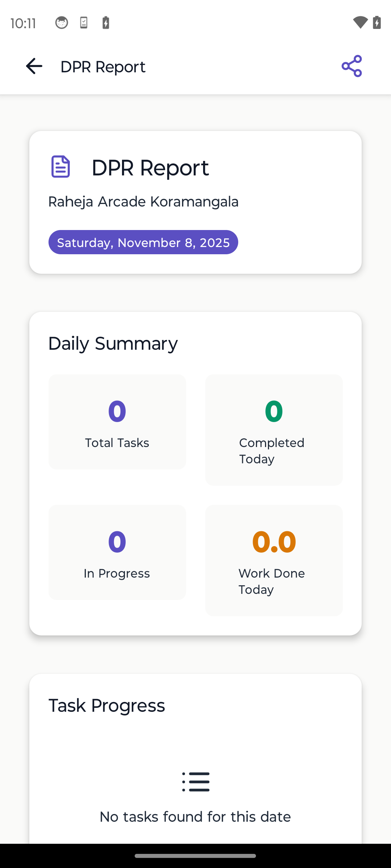Tap the Raheja Arcade Koramangala project name
The height and width of the screenshot is (868, 391).
143,202
